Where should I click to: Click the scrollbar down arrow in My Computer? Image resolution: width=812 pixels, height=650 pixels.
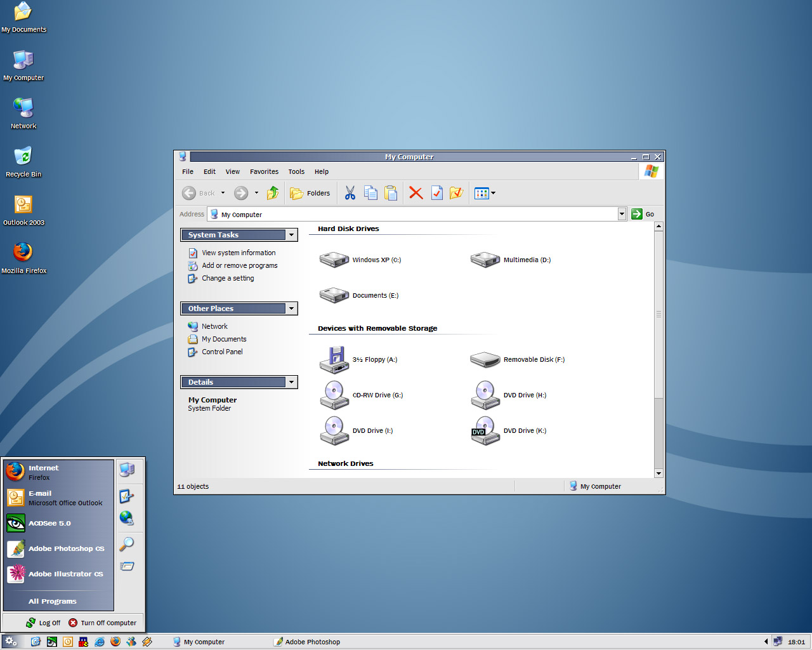point(658,473)
